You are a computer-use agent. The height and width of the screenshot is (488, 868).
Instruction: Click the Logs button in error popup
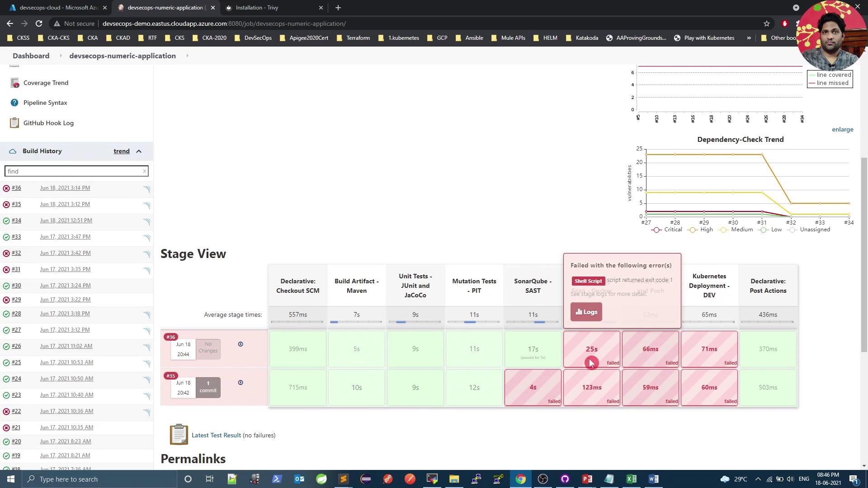(x=586, y=312)
